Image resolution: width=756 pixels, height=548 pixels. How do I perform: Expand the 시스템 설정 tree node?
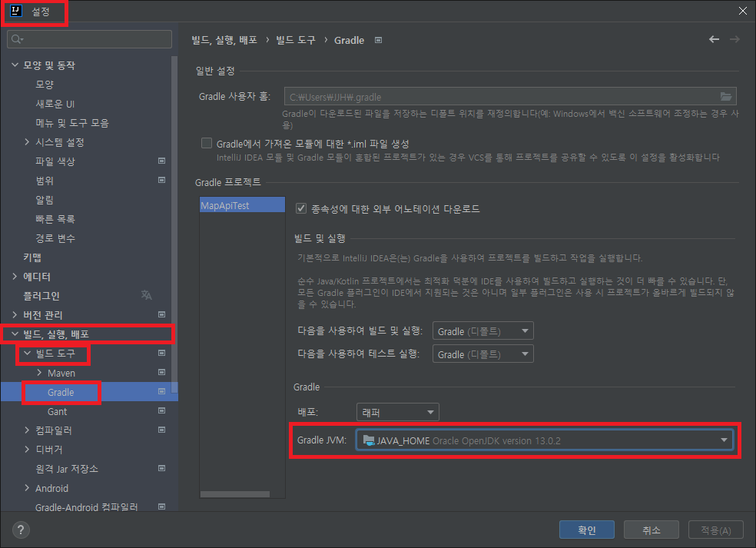[x=27, y=141]
